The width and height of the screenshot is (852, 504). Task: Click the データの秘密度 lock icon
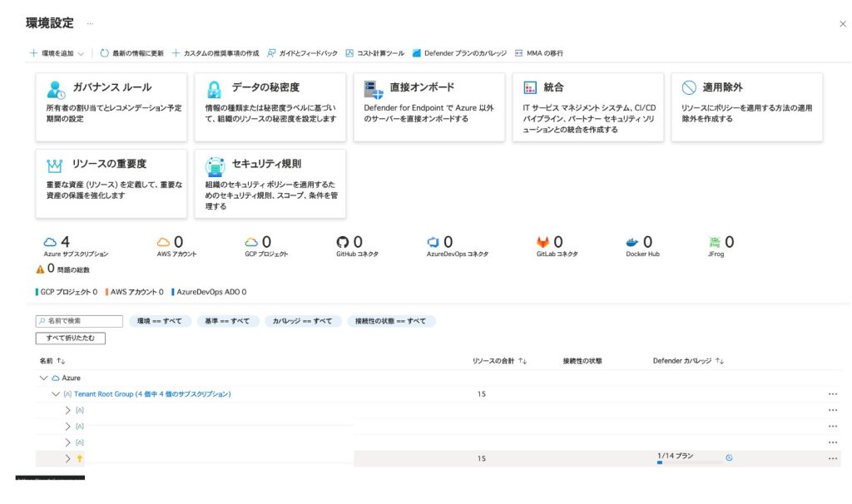[x=215, y=89]
